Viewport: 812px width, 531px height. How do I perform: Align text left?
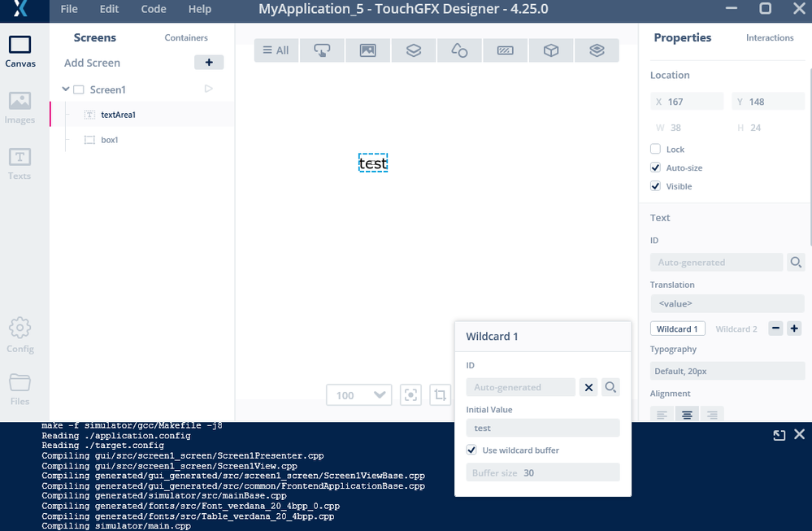(662, 415)
